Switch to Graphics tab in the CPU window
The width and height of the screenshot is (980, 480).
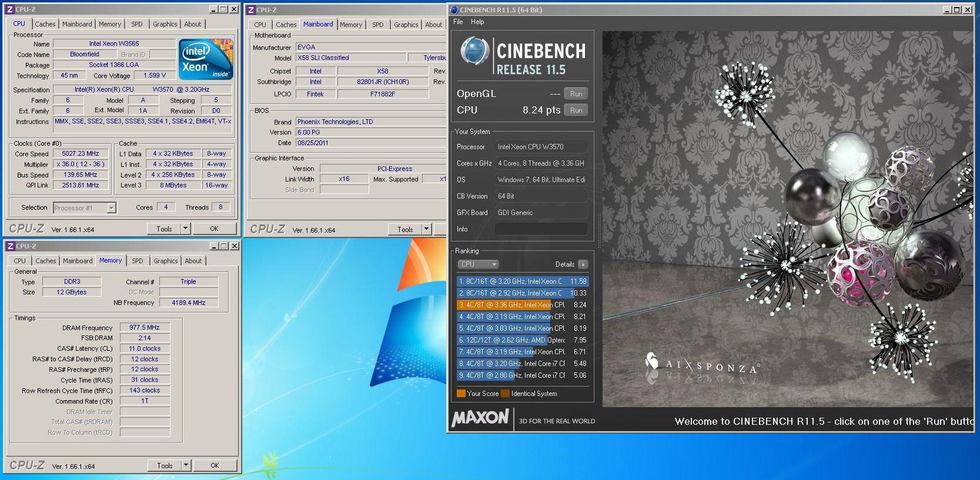[165, 24]
